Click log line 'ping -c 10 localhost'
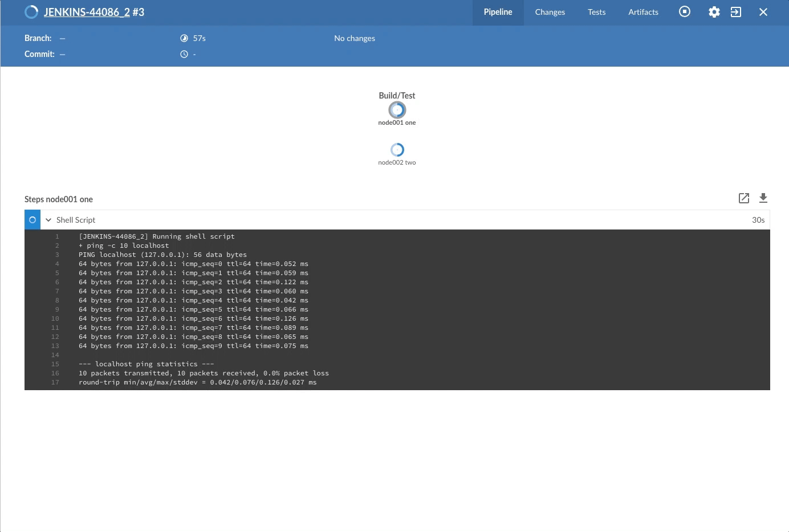Image resolution: width=789 pixels, height=532 pixels. coord(124,245)
